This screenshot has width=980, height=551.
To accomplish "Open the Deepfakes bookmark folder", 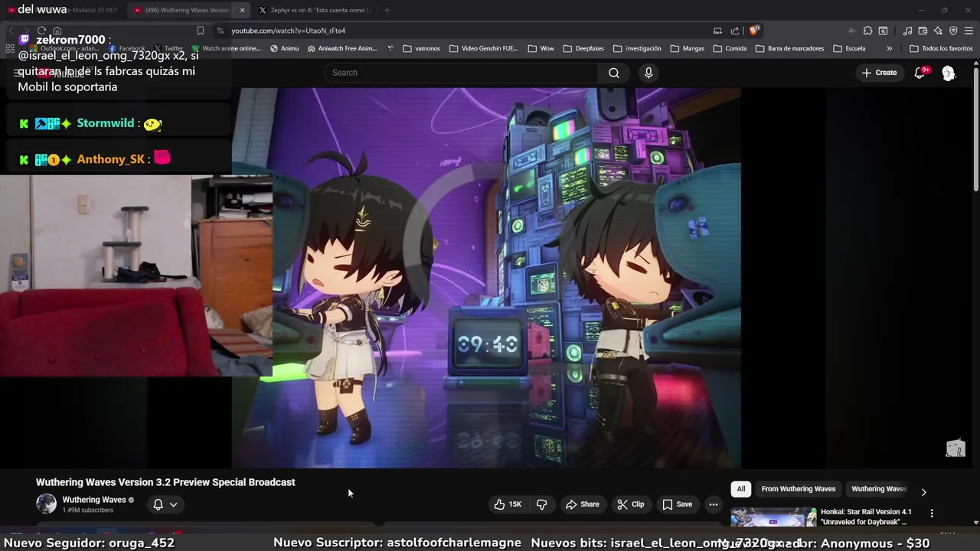I will [x=583, y=48].
